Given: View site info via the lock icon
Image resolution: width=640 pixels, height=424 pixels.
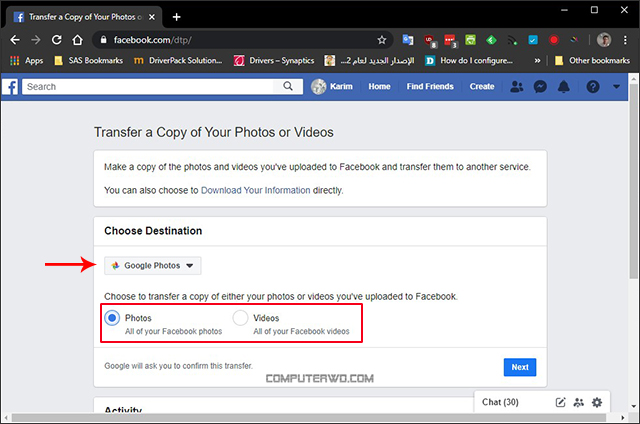Looking at the screenshot, I should tap(104, 40).
